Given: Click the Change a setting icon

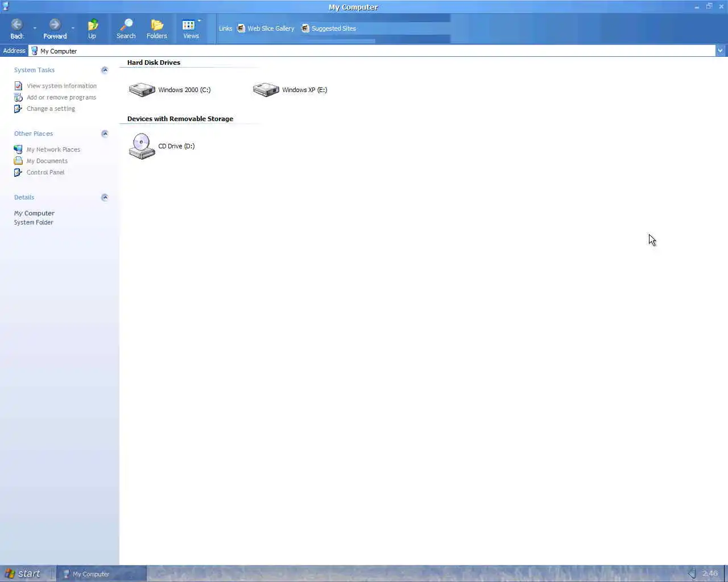Looking at the screenshot, I should (18, 109).
